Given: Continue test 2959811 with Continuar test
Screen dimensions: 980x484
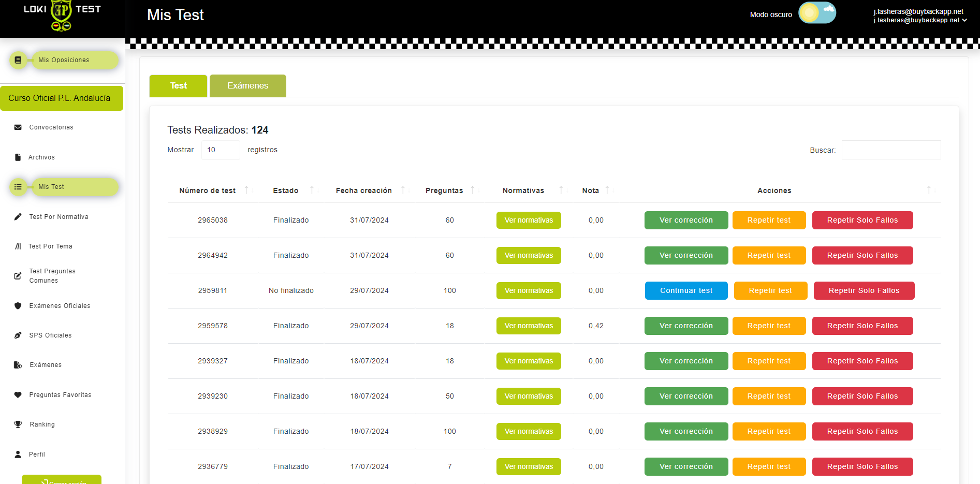Looking at the screenshot, I should (x=686, y=290).
